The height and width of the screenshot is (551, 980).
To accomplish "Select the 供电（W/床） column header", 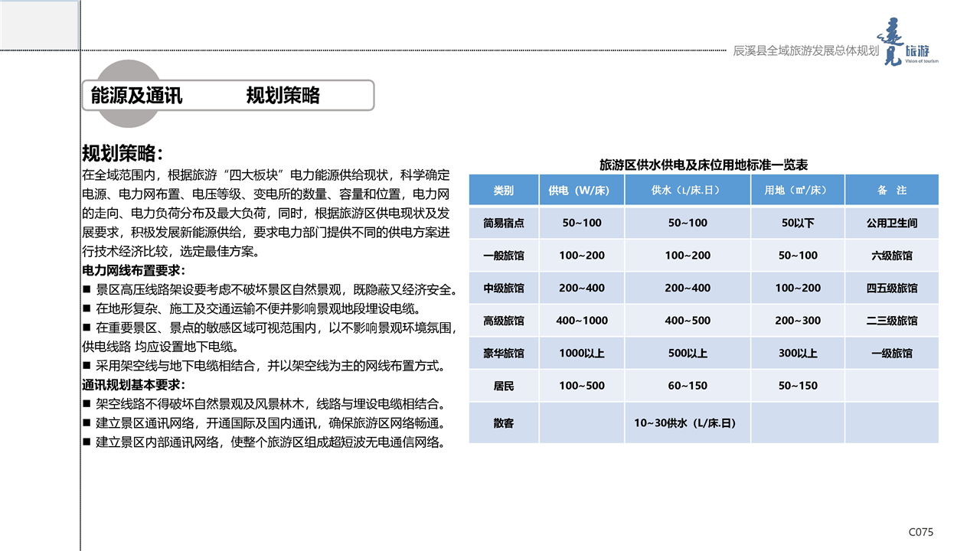I will coord(582,190).
